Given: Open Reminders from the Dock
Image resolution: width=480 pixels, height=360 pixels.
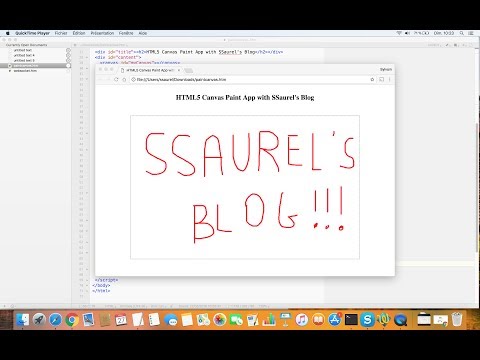Looking at the screenshot, I should 154,320.
